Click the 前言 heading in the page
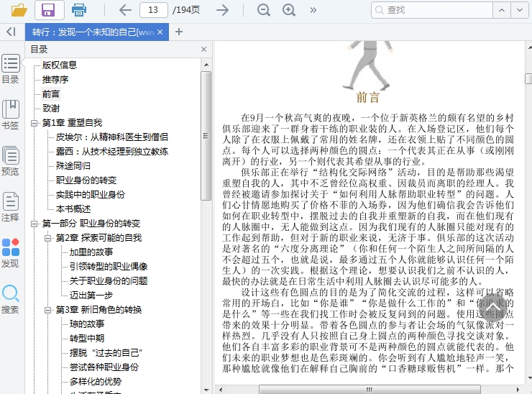Viewport: 532px width, 394px height. [x=368, y=97]
